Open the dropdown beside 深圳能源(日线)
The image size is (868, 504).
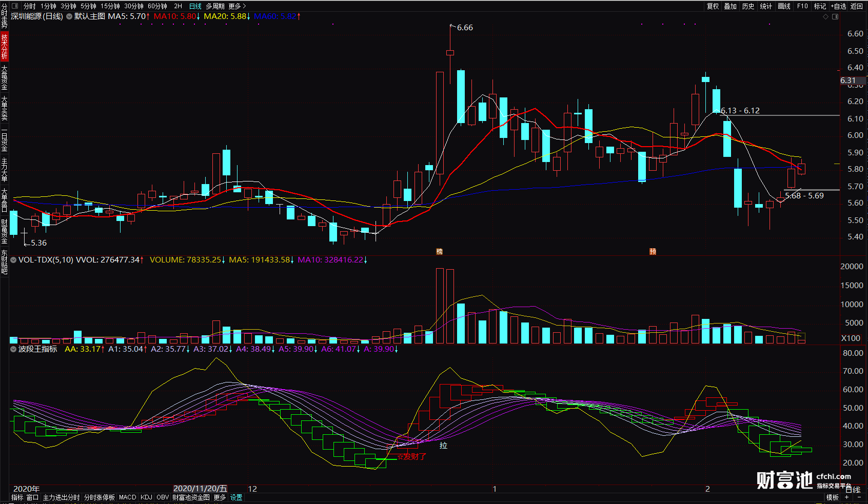click(x=69, y=16)
